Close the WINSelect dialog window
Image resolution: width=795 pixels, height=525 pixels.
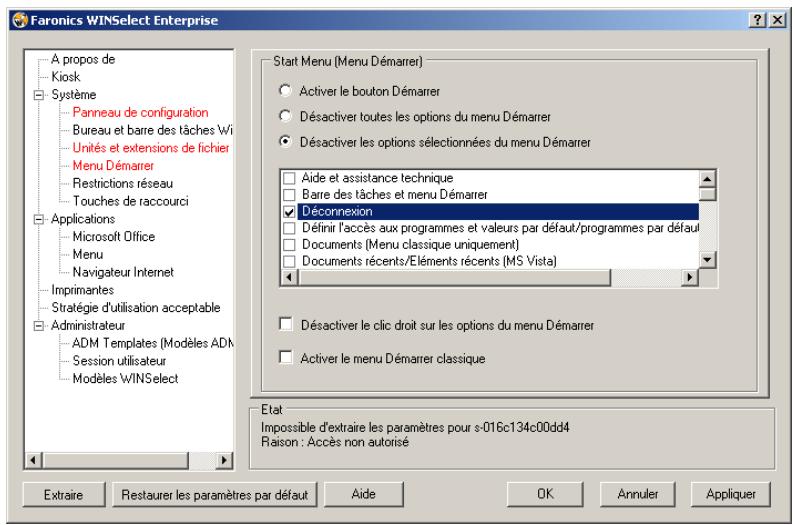pyautogui.click(x=777, y=20)
